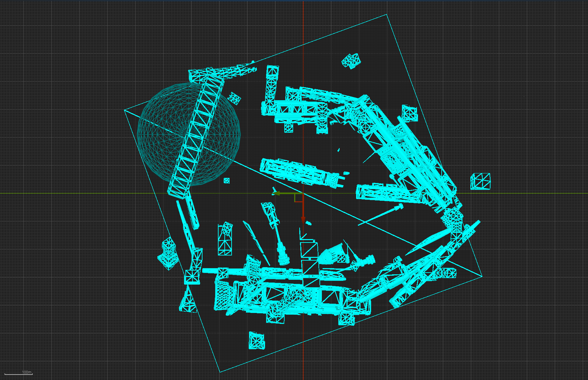Viewport: 588px width, 380px height.
Task: Select the small cube right of sphere top
Action: (234, 99)
